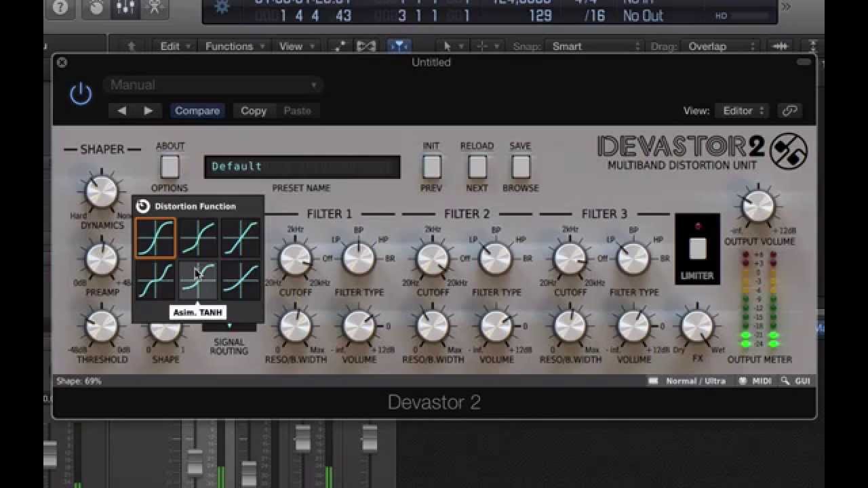
Task: Click Filter 3 VOLUME knob
Action: pyautogui.click(x=634, y=327)
